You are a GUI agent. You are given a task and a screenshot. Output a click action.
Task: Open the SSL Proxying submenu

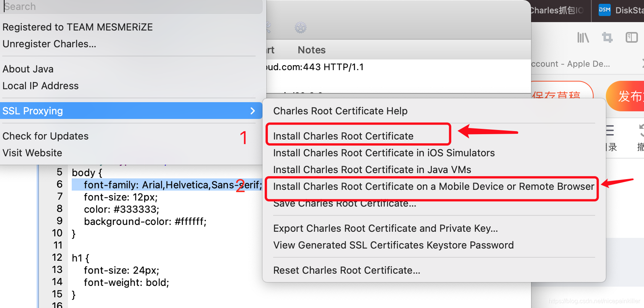(x=131, y=111)
